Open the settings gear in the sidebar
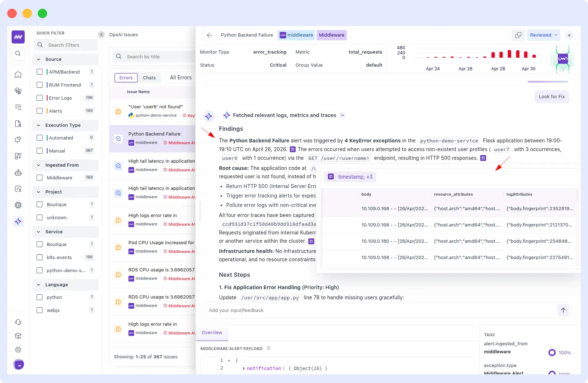588x383 pixels. (18, 350)
